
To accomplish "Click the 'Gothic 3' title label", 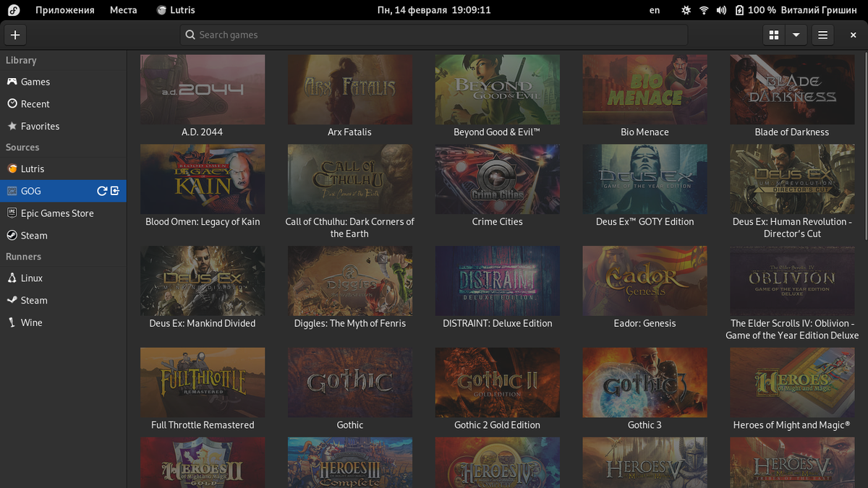I will pyautogui.click(x=645, y=425).
